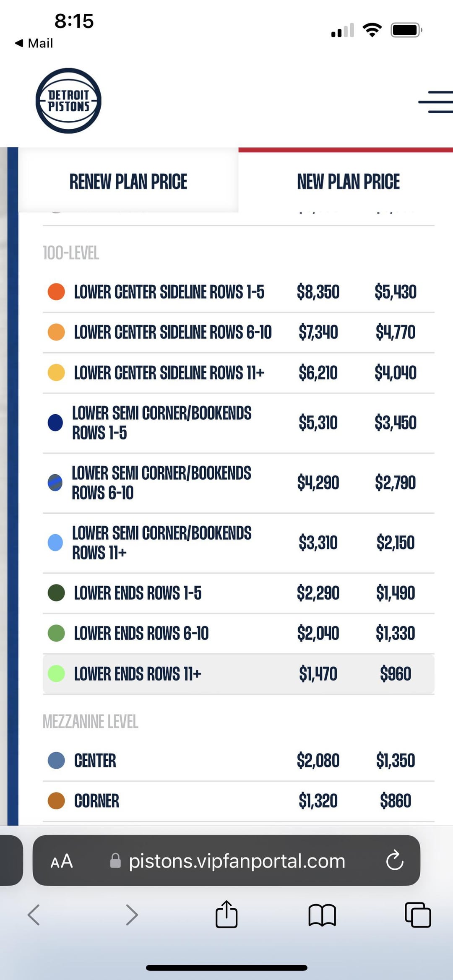Open the Safari tabs overview
Screen dimensions: 453x980
point(417,915)
